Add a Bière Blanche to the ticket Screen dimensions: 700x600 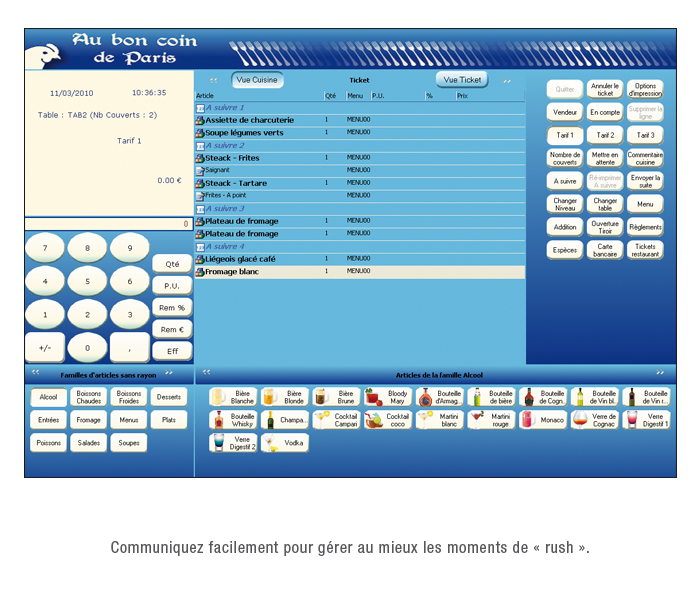tap(233, 397)
